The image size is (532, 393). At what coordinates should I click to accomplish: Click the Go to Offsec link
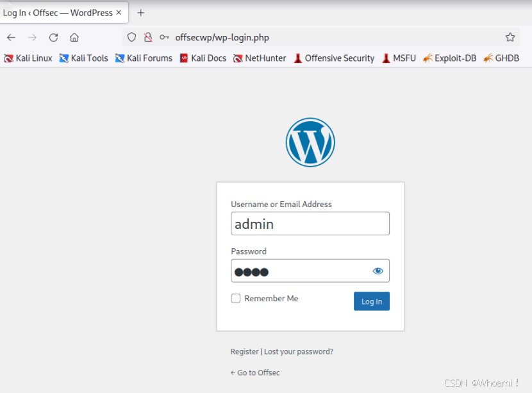click(255, 372)
